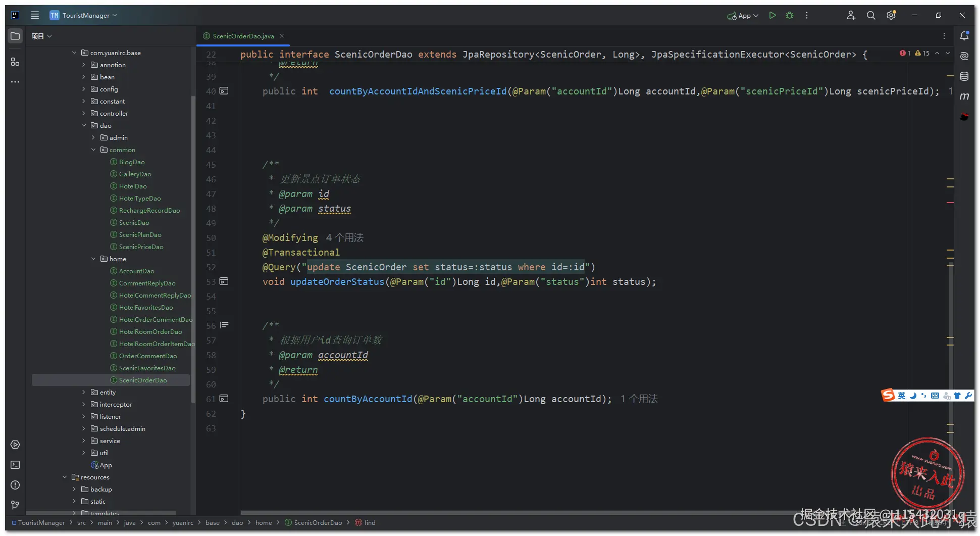Open the code with me user icon
This screenshot has height=536, width=980.
[851, 15]
